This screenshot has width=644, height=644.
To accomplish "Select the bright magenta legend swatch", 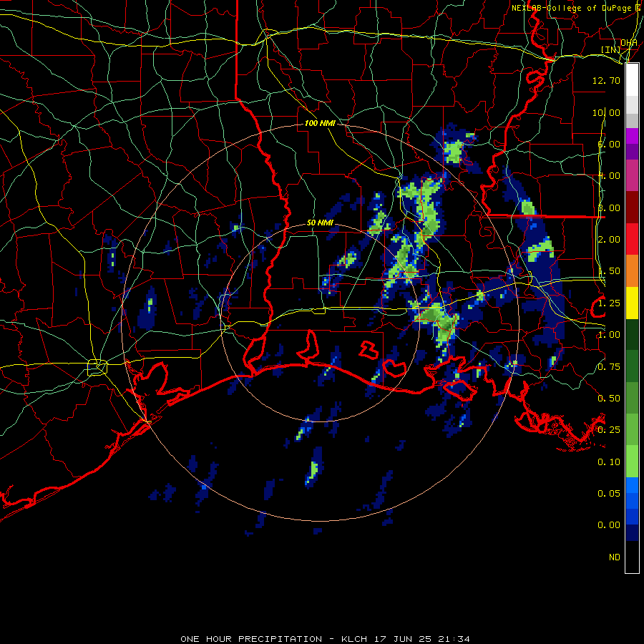I will (632, 135).
